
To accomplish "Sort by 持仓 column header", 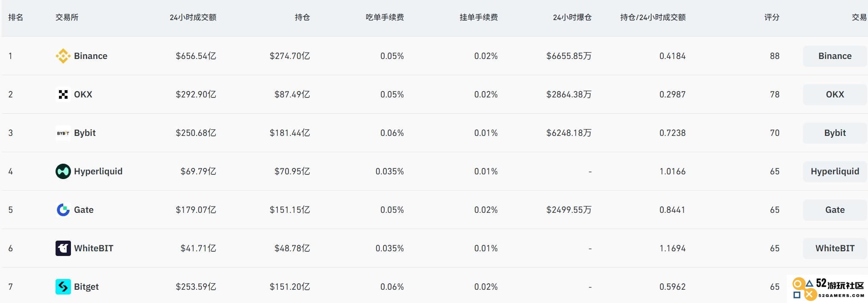I will pyautogui.click(x=302, y=18).
